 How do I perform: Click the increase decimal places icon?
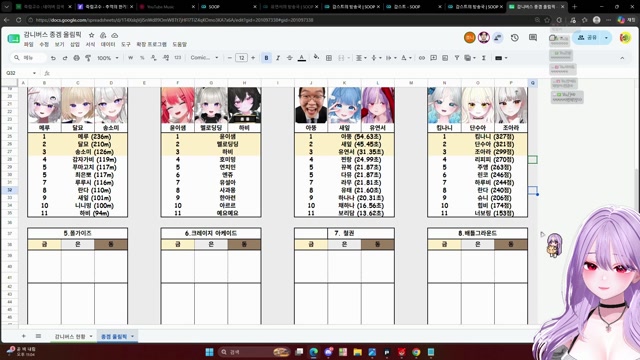click(x=166, y=58)
